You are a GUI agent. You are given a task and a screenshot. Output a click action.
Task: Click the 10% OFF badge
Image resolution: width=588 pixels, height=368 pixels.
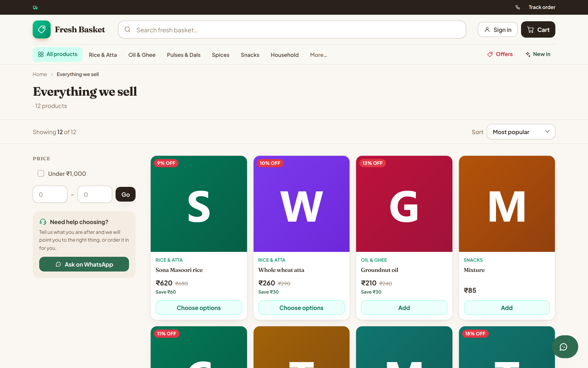click(270, 163)
